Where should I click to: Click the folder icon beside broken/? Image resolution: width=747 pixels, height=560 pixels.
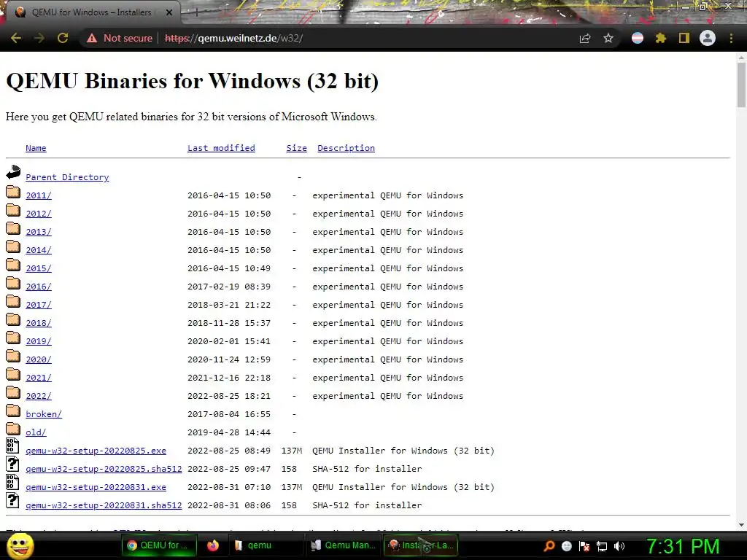[13, 411]
